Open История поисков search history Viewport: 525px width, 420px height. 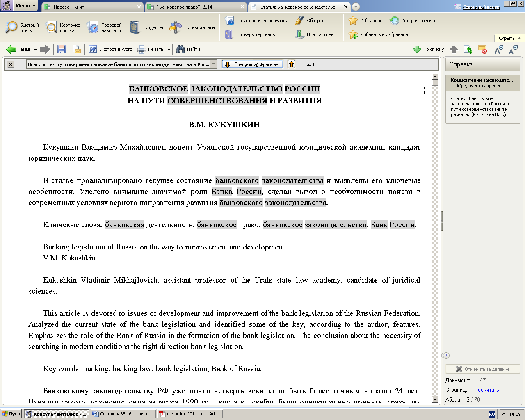click(x=413, y=21)
